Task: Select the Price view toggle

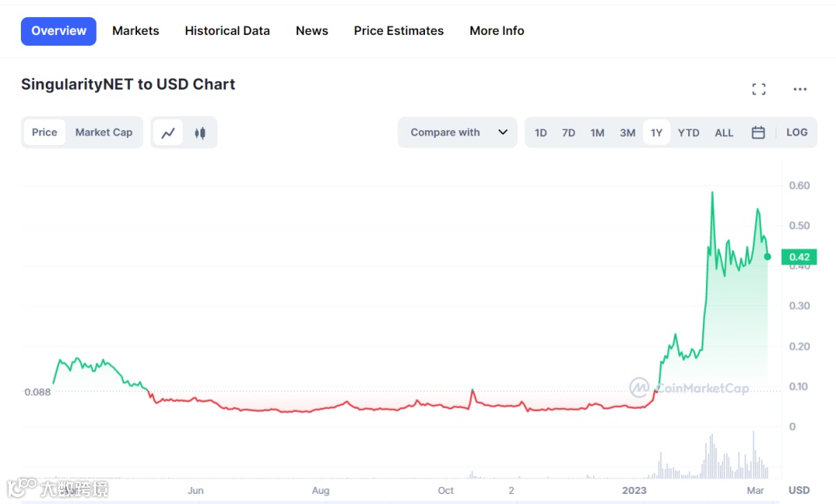Action: pos(44,132)
